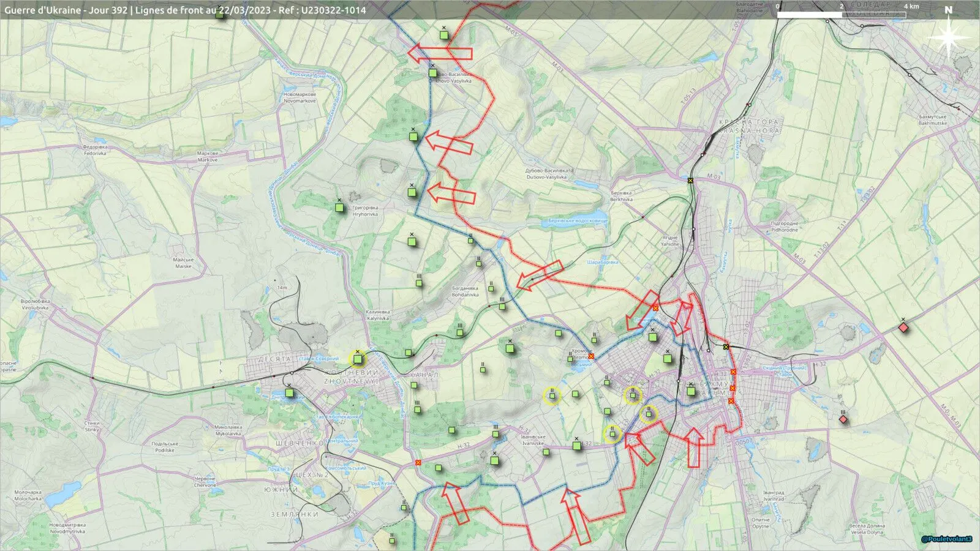
Task: Click the Markove village label
Action: point(208,156)
